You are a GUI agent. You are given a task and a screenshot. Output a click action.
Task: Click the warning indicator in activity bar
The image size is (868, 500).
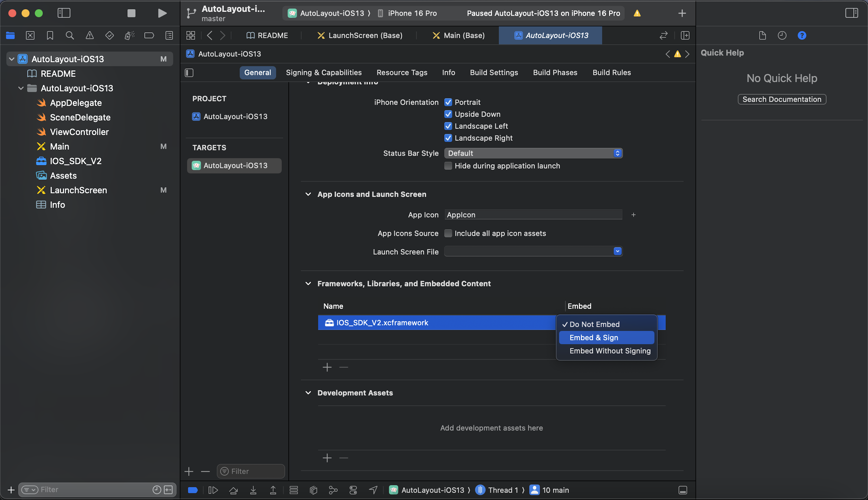tap(637, 13)
